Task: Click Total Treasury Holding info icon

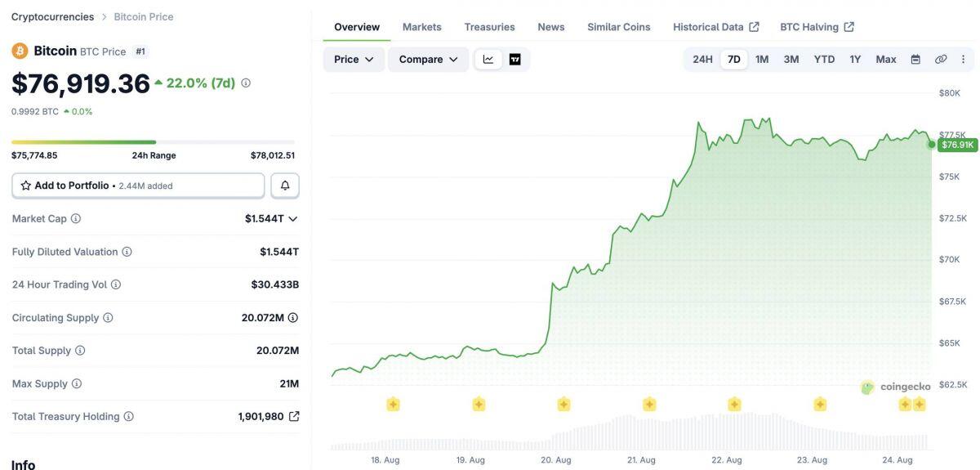Action: click(x=128, y=417)
